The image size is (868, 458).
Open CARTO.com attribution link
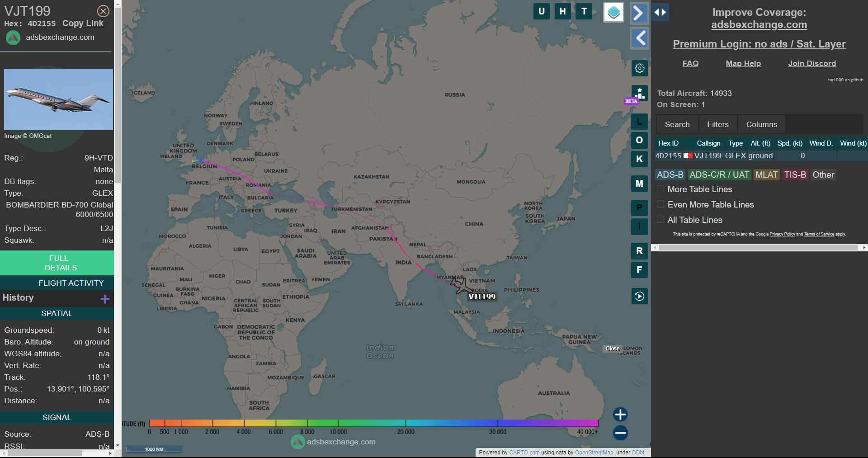524,453
